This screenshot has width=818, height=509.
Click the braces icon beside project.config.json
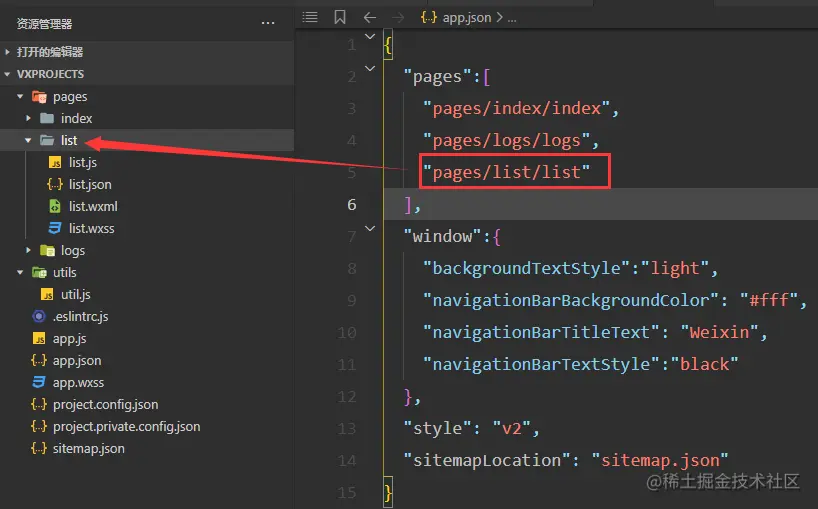39,404
